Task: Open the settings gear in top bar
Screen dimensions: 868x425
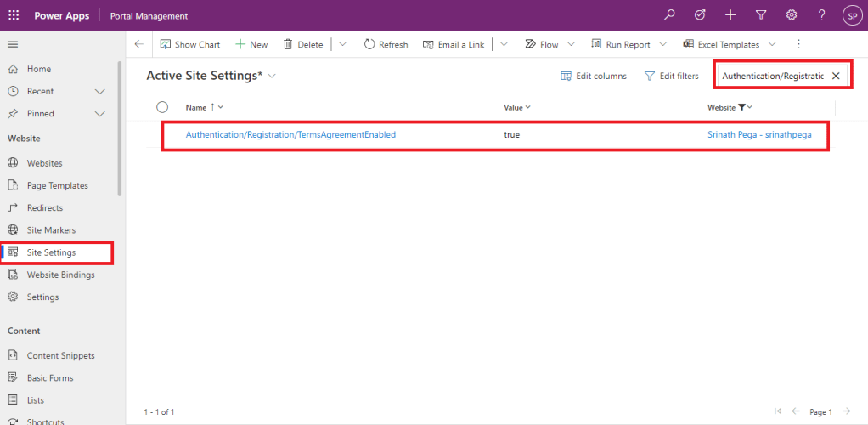Action: pos(791,15)
